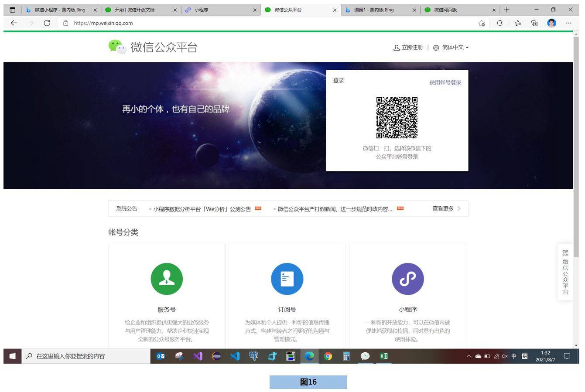Open the notification center icon in taskbar
585x392 pixels.
point(567,356)
